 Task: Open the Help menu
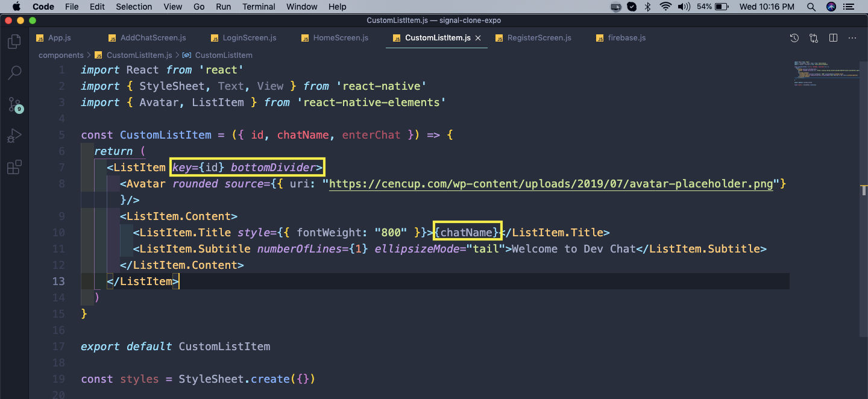tap(338, 7)
